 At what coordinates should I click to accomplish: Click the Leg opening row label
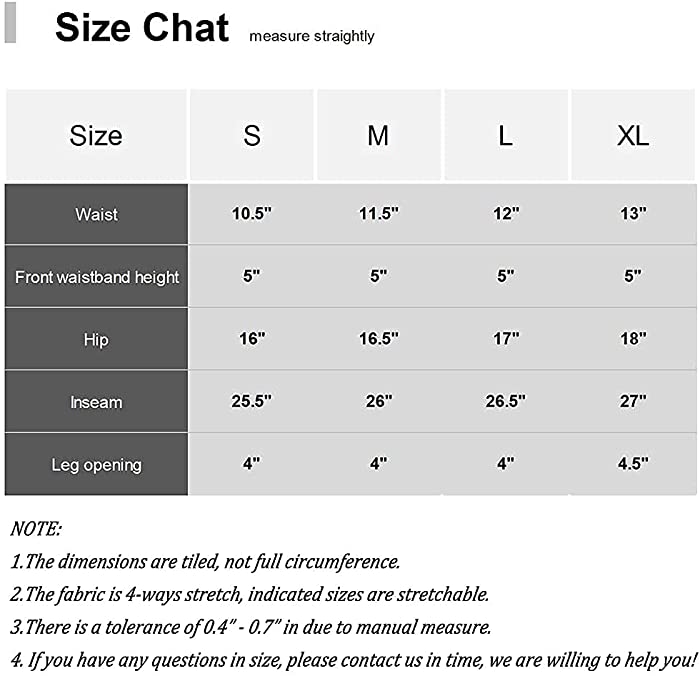[x=96, y=464]
